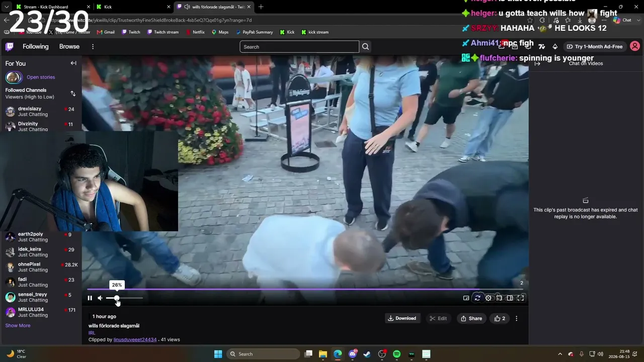
Task: Expand followed channels with Show More
Action: (x=18, y=326)
